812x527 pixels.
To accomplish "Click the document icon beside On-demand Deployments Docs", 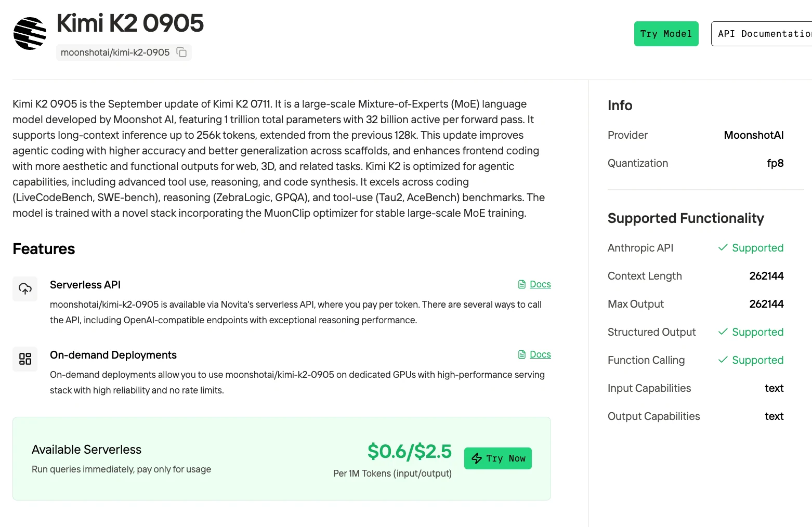I will pos(522,354).
